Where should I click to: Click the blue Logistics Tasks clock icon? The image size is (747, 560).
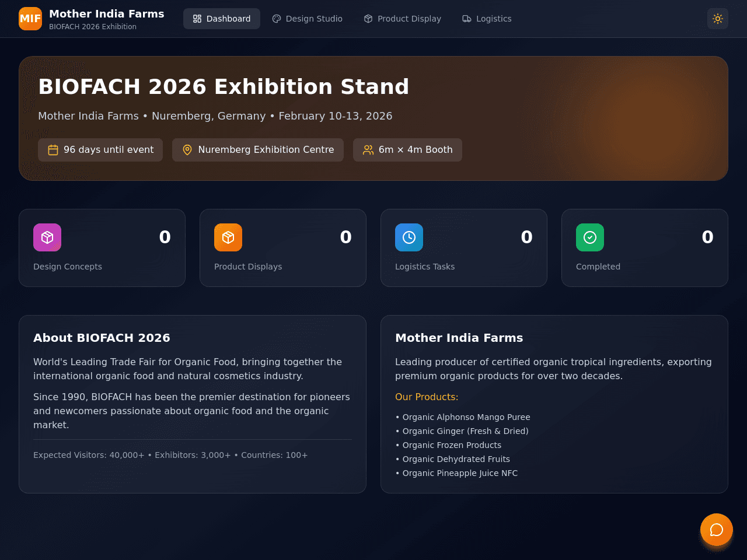click(x=409, y=237)
